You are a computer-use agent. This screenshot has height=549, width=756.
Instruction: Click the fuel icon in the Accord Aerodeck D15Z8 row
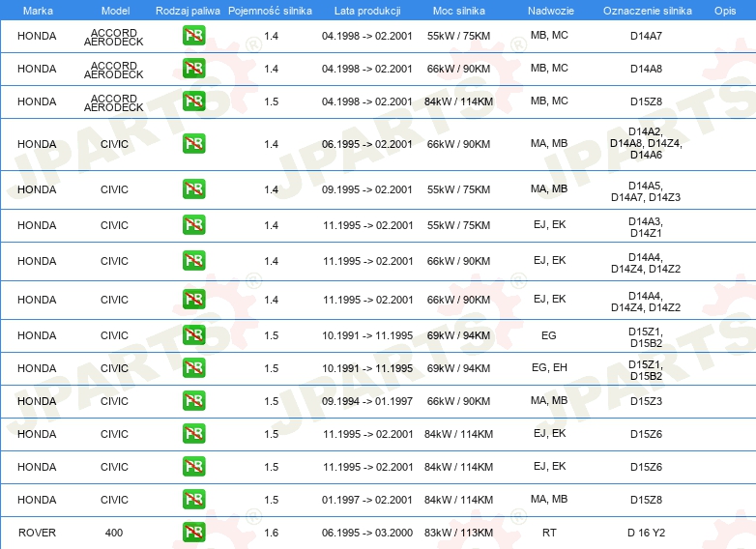[x=193, y=101]
